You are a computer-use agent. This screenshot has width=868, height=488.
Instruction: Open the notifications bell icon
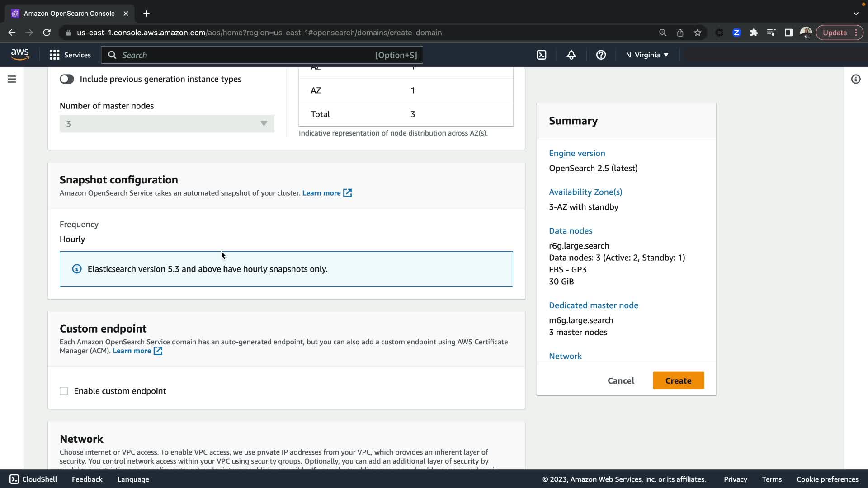pos(571,55)
